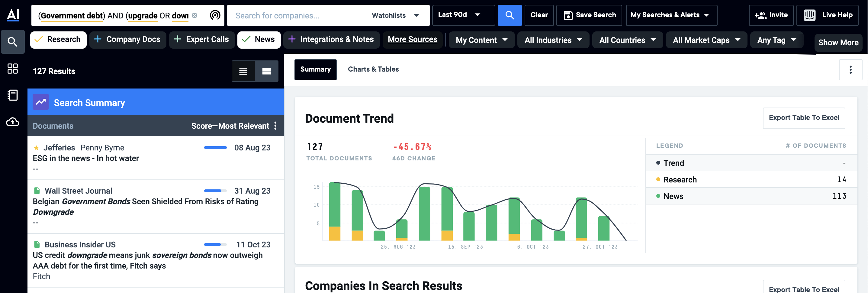
Task: Open the US credit downgrade article
Action: click(x=148, y=260)
